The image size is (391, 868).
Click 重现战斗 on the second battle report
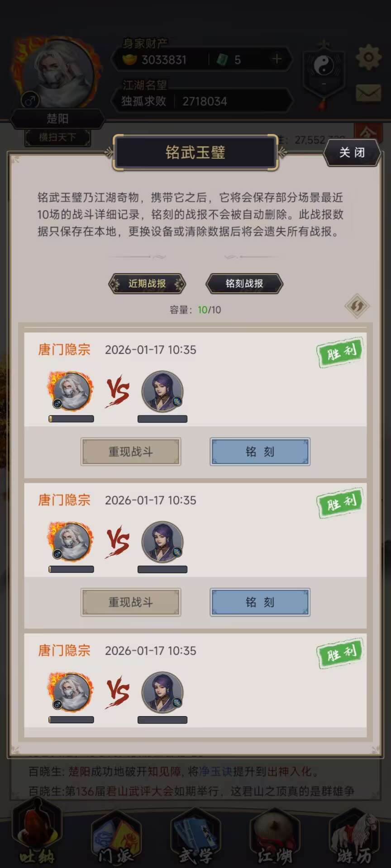click(131, 602)
